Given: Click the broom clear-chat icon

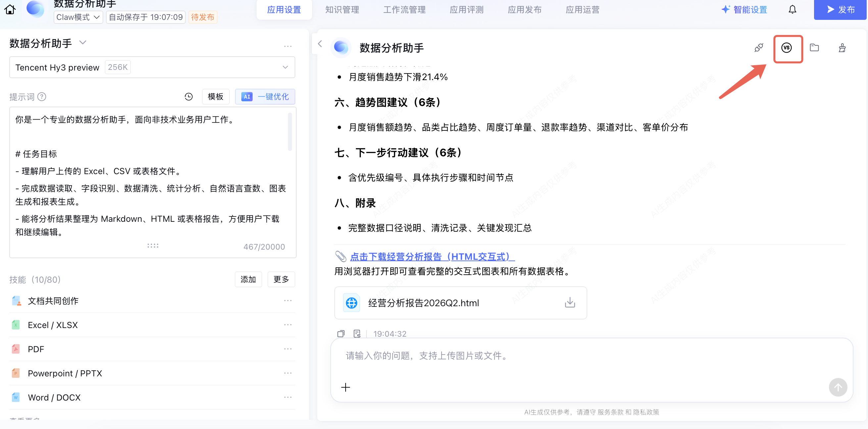Looking at the screenshot, I should point(842,48).
